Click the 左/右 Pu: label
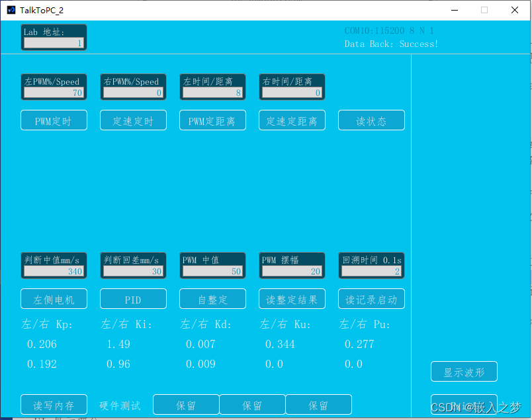This screenshot has height=420, width=532. tap(365, 324)
